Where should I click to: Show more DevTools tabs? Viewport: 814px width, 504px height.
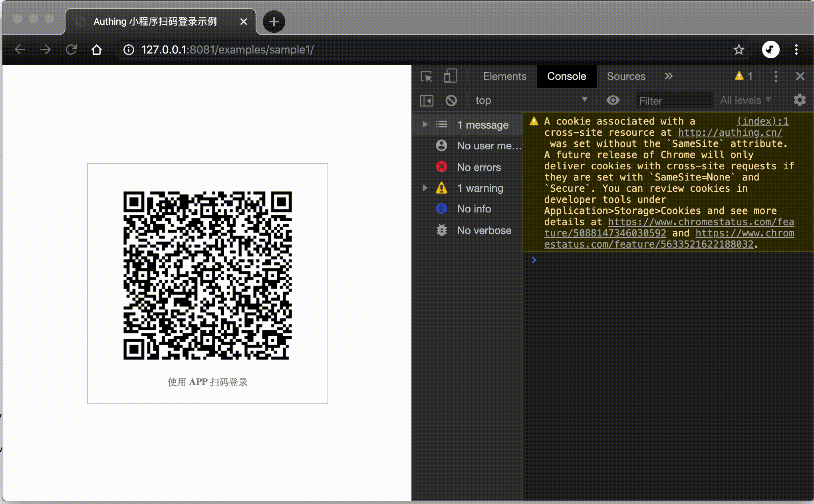669,76
